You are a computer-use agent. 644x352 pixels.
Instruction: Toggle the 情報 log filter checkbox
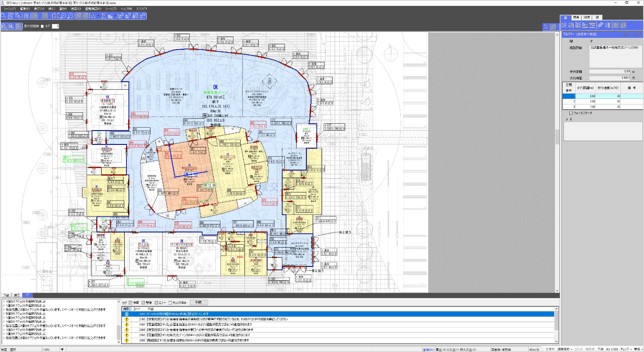(x=130, y=302)
